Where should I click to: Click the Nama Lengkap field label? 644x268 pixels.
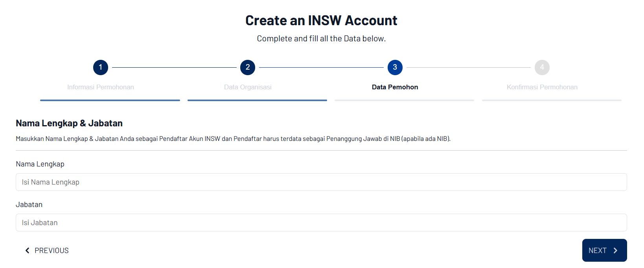pos(40,164)
